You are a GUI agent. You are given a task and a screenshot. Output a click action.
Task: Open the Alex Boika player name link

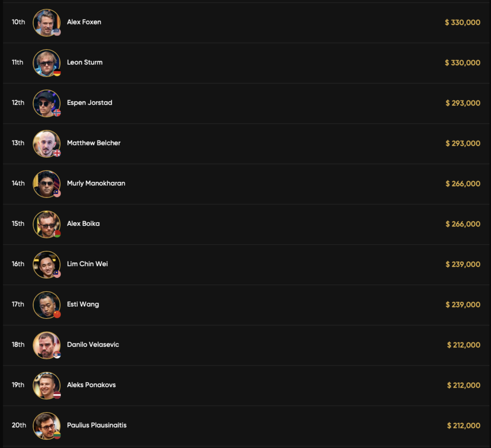point(83,224)
